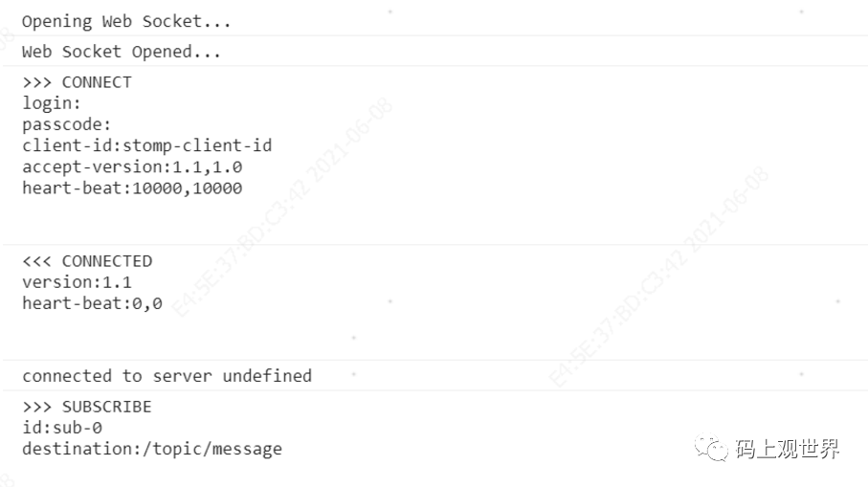Click the word 'undefined' in log
Image resolution: width=868 pixels, height=487 pixels.
pos(267,376)
